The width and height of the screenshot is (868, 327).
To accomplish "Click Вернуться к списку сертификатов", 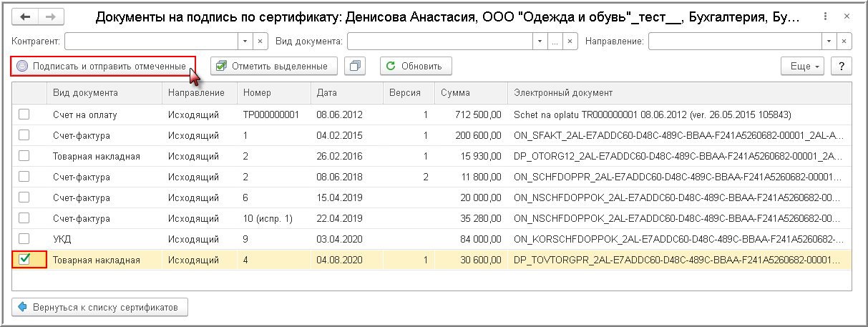I will (x=100, y=307).
